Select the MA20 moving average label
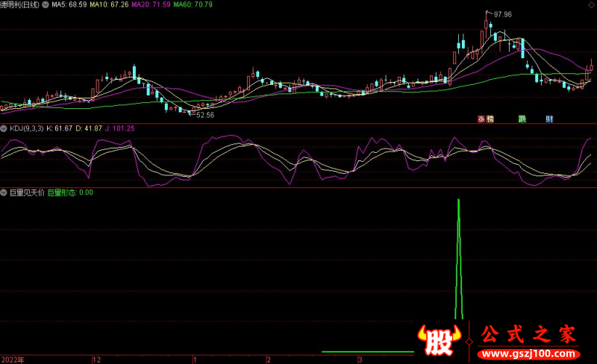Viewport: 597px width, 364px height. click(151, 4)
